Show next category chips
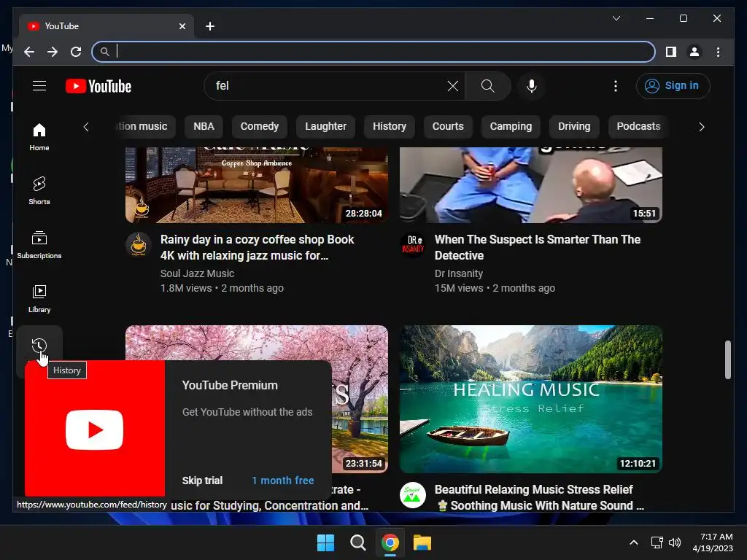The image size is (747, 560). coord(701,127)
